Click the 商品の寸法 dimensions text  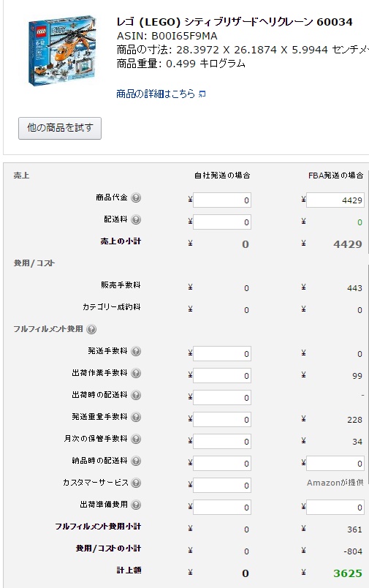coord(243,50)
